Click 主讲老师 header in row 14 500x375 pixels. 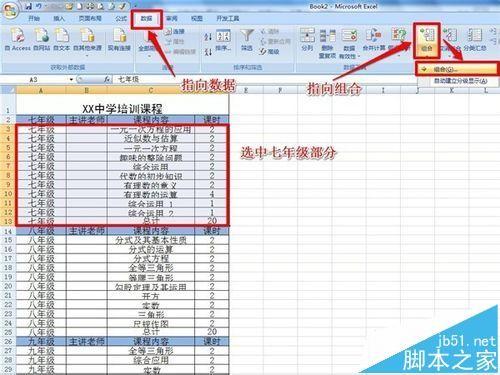(x=87, y=231)
